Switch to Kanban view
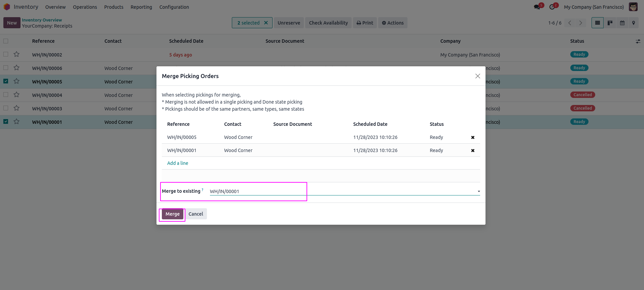The image size is (644, 290). pos(610,23)
